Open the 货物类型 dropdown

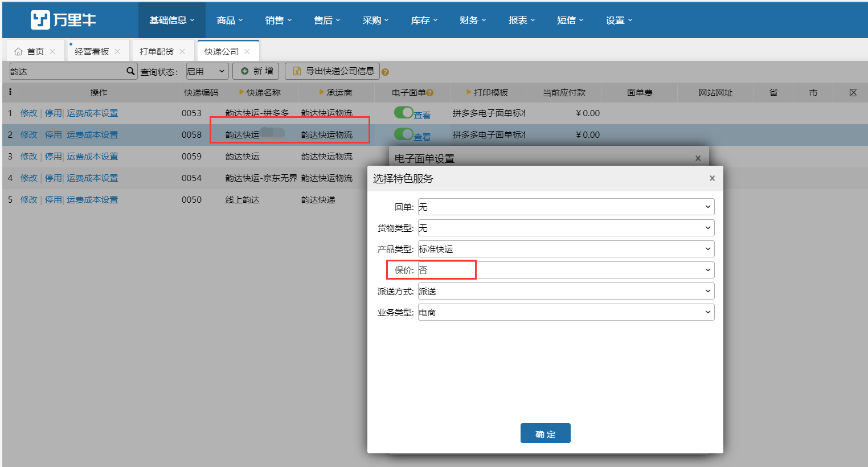566,228
